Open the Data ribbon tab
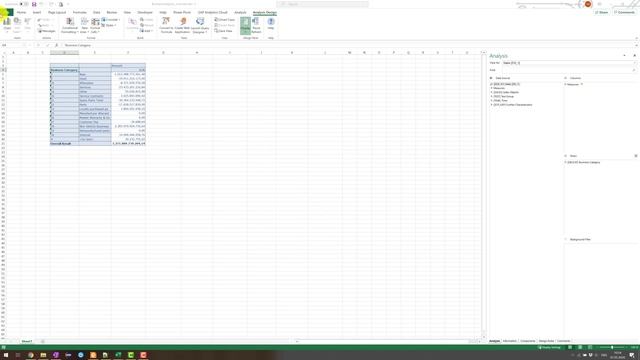Screen dimensions: 640x360 coord(96,13)
